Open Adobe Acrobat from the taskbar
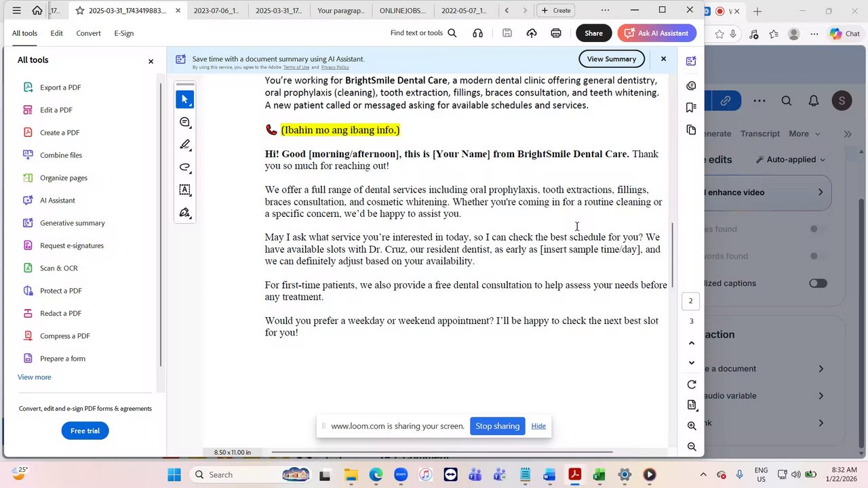868x488 pixels. pos(574,474)
